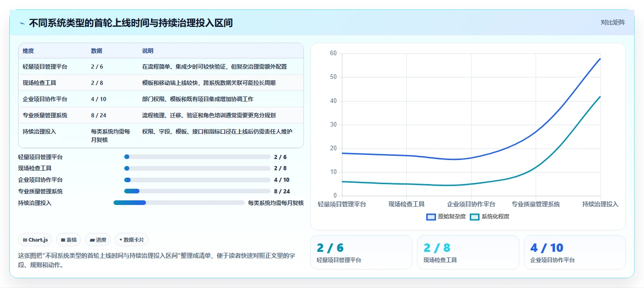Select table cell 专业质量管理系统
This screenshot has height=288, width=644.
pos(45,115)
